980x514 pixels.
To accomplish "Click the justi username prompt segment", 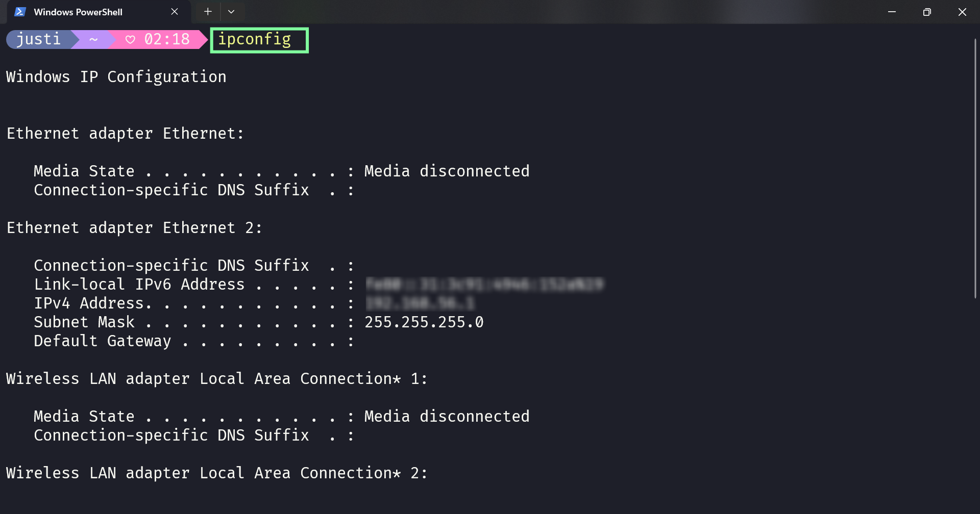I will point(38,39).
